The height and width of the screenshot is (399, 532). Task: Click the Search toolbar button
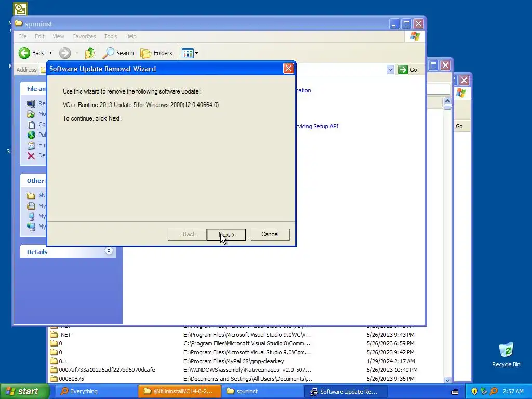click(x=119, y=53)
